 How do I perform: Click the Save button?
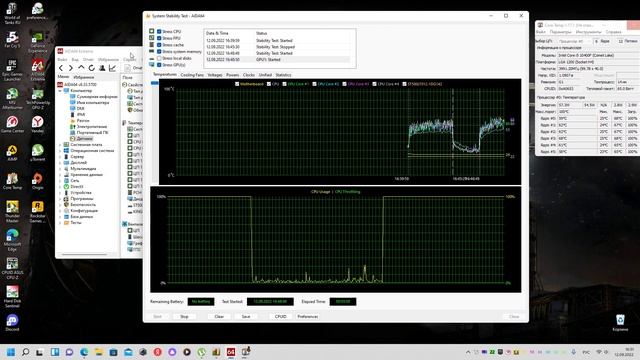pos(246,317)
